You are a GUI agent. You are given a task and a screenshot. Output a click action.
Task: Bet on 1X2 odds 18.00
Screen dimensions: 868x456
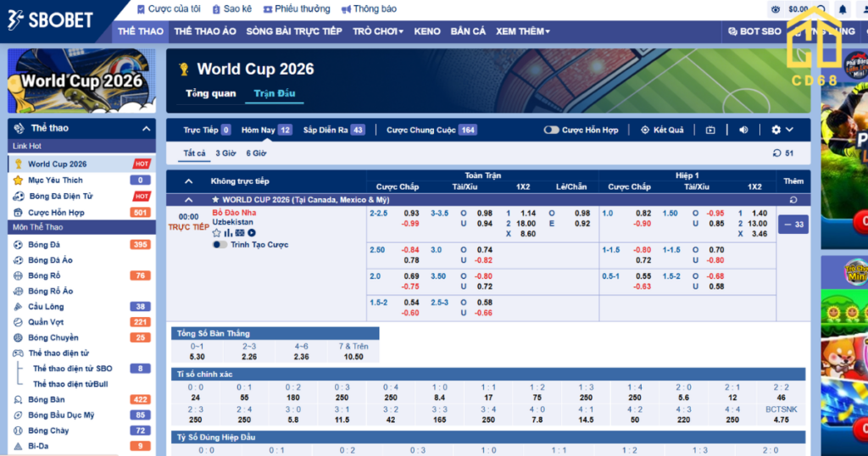click(x=526, y=224)
